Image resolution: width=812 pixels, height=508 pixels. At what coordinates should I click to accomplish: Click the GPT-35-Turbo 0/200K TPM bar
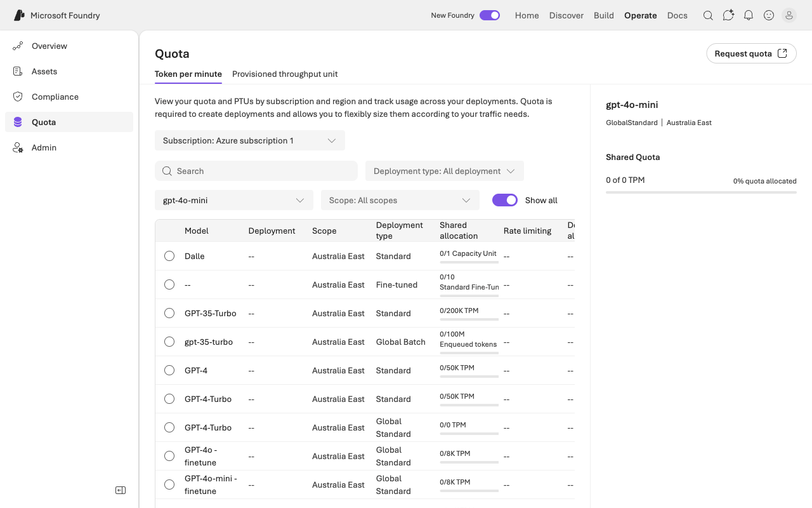click(469, 319)
